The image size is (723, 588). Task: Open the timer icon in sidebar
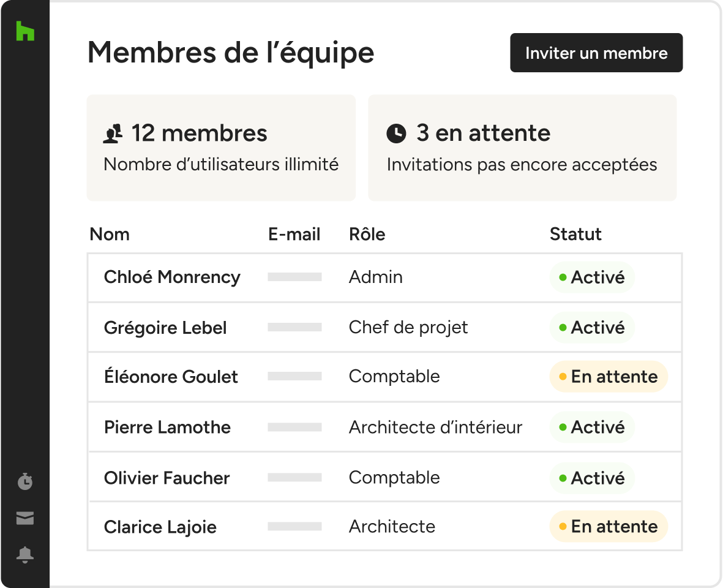pos(25,481)
